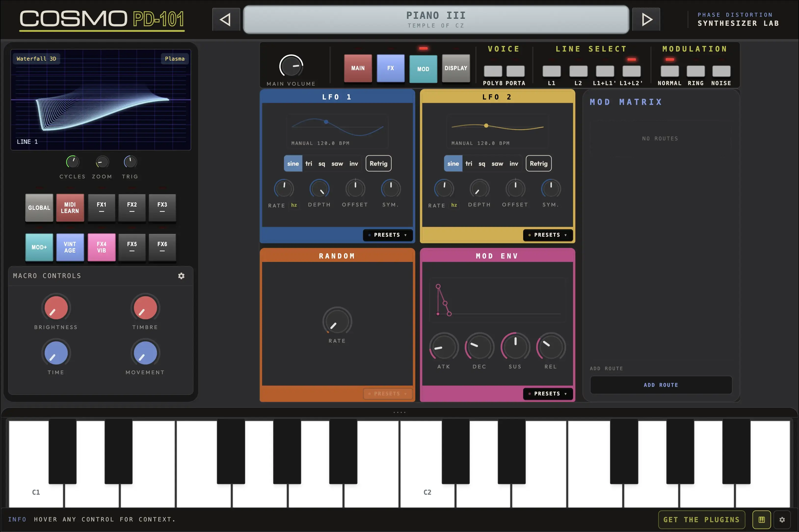Click the Timbre macro knob

[145, 308]
